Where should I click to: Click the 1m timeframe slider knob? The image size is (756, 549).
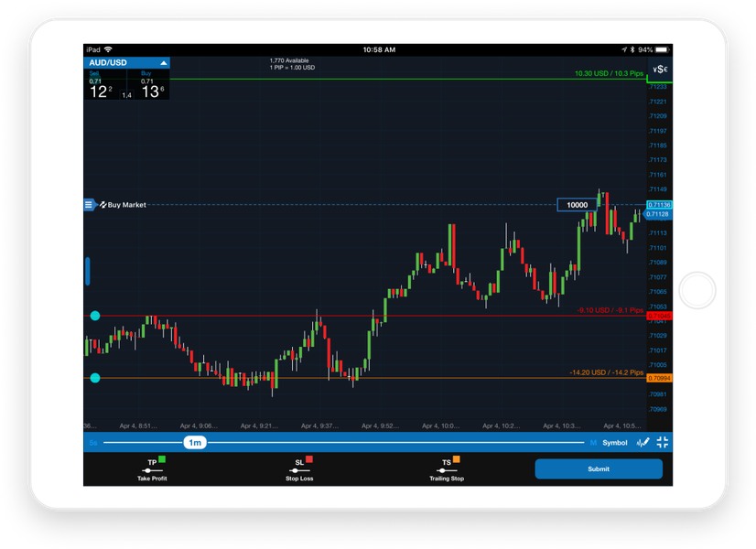(x=194, y=443)
